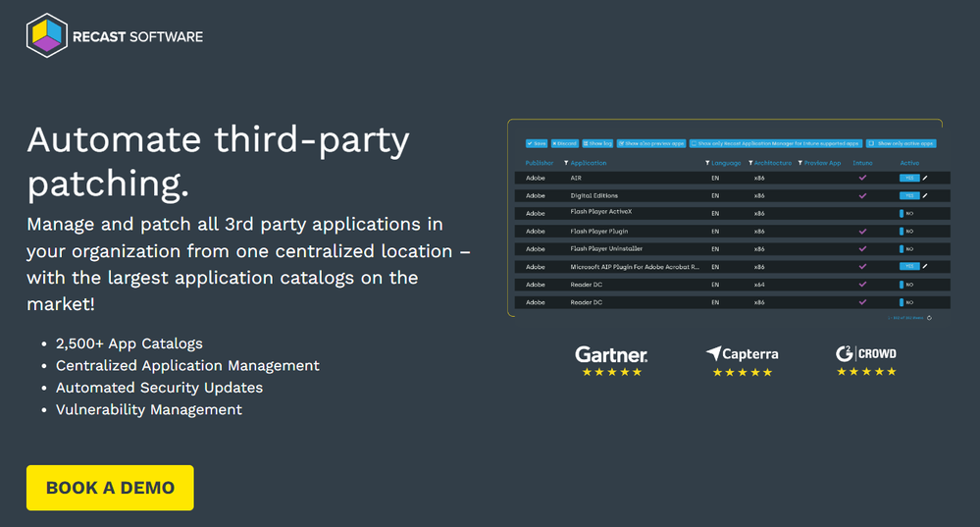Click the Gartner logo
This screenshot has width=980, height=527.
point(611,354)
